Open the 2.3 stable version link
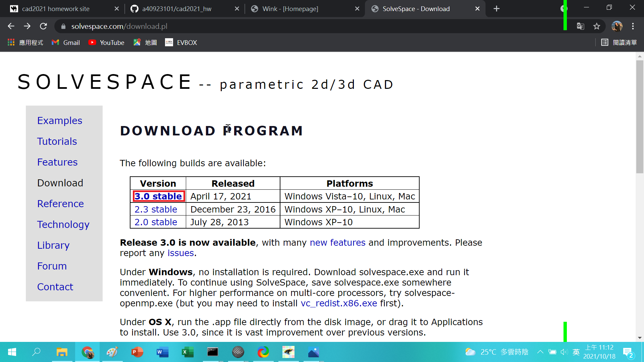Viewport: 644px width, 362px height. coord(156,209)
